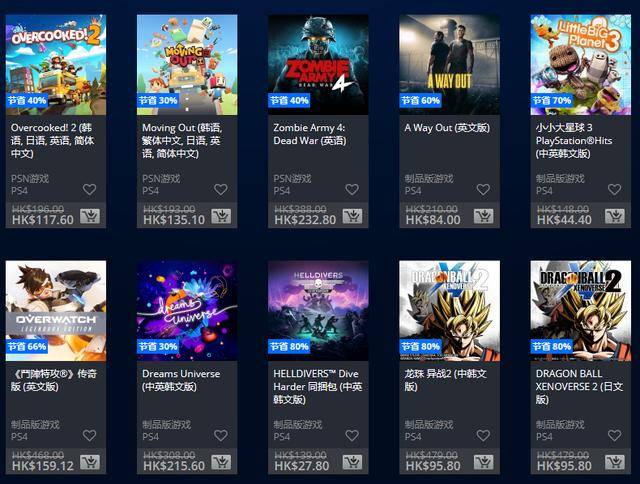Screen dimensions: 640x484
Task: Open Zombie Army 4: Dead War title
Action: pos(309,134)
